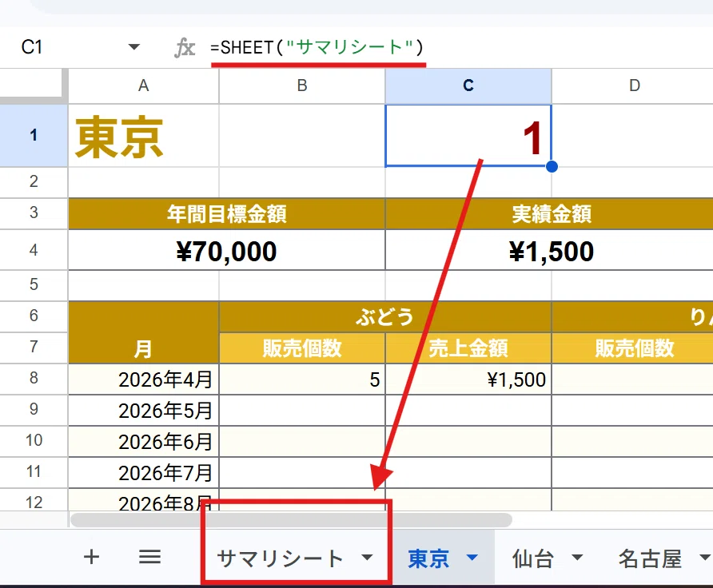This screenshot has width=713, height=588.
Task: Click the horizontal scrollbar thumb
Action: click(292, 520)
